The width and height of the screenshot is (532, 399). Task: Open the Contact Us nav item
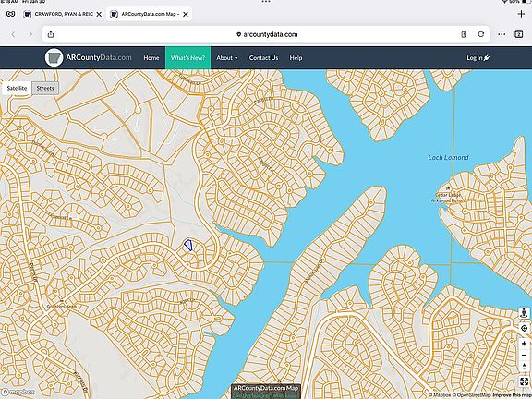(263, 58)
